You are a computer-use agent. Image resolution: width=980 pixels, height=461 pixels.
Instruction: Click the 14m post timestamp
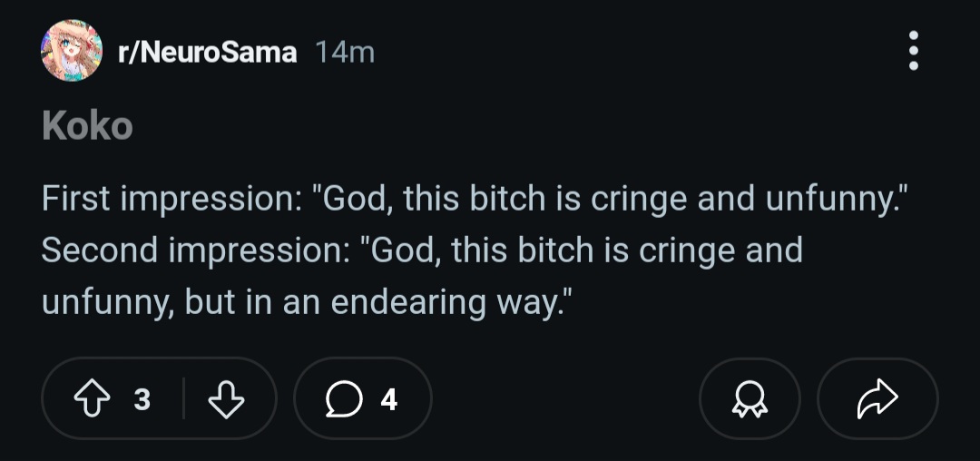[345, 53]
